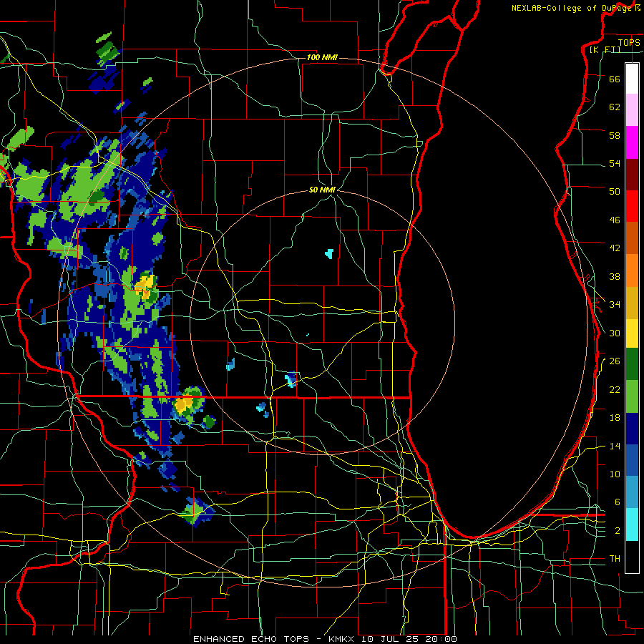Click the navy blue legend swatch
The width and height of the screenshot is (644, 644).
tap(632, 429)
